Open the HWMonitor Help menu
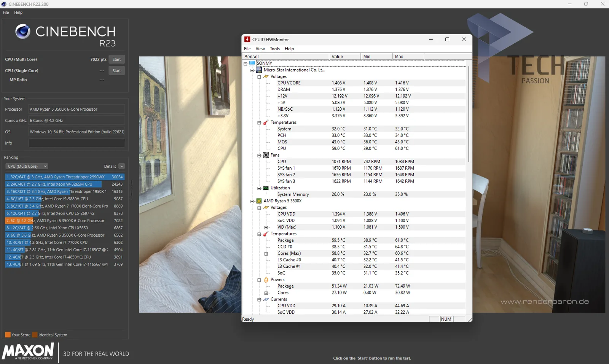Screen dimensions: 609x364 [x=289, y=49]
